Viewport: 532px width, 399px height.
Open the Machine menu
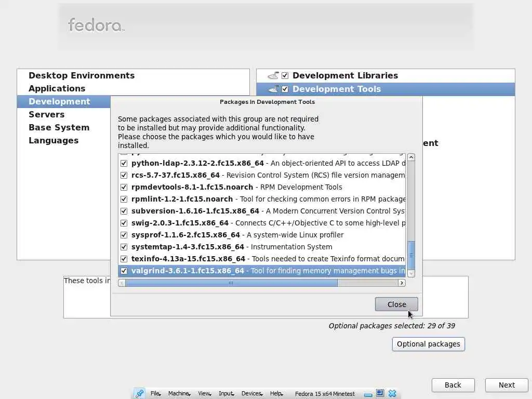pos(179,394)
